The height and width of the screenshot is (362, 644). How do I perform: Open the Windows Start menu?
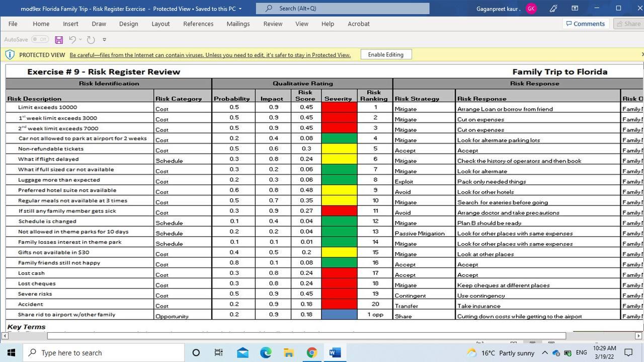(11, 352)
